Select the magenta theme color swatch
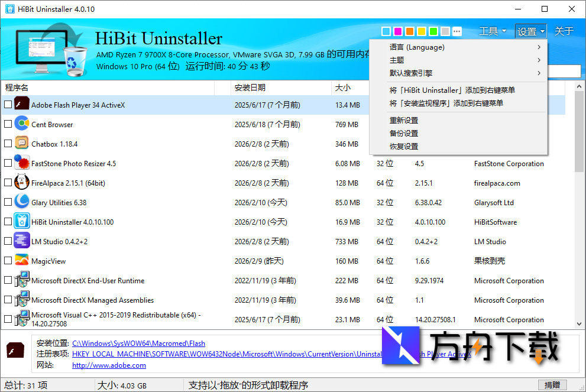 tap(397, 30)
